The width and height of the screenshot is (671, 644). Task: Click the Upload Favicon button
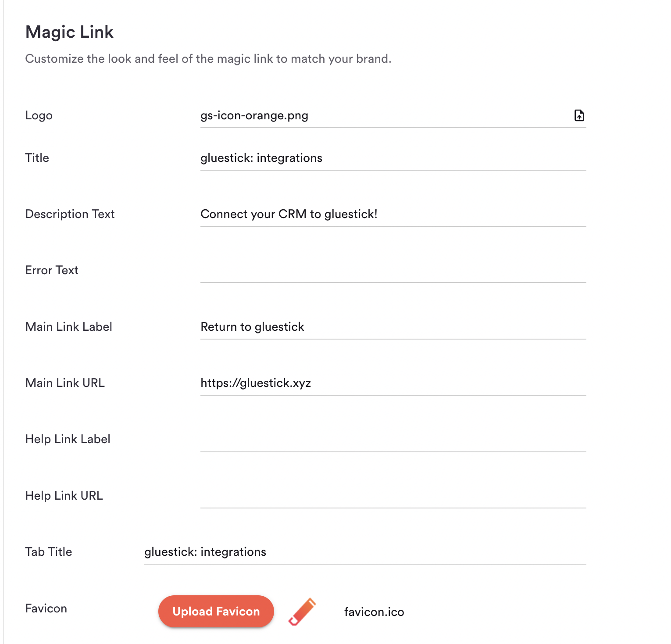[x=216, y=611]
